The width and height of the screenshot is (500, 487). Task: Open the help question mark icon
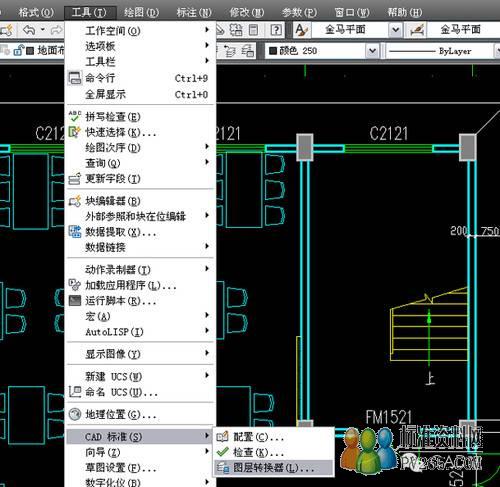276,30
